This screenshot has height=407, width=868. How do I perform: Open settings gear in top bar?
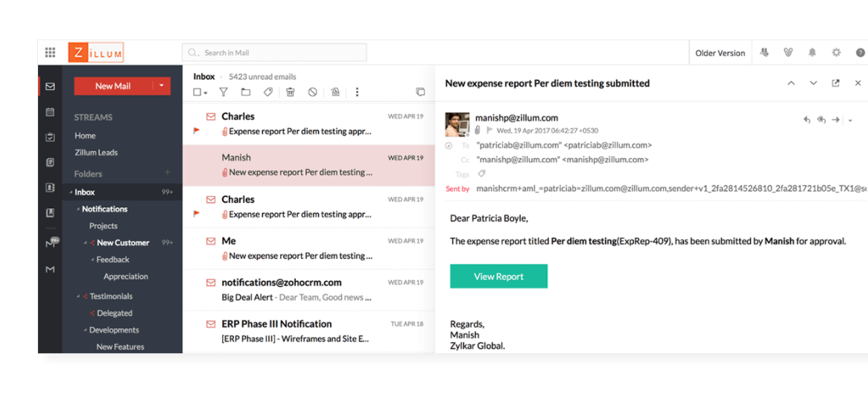click(836, 53)
